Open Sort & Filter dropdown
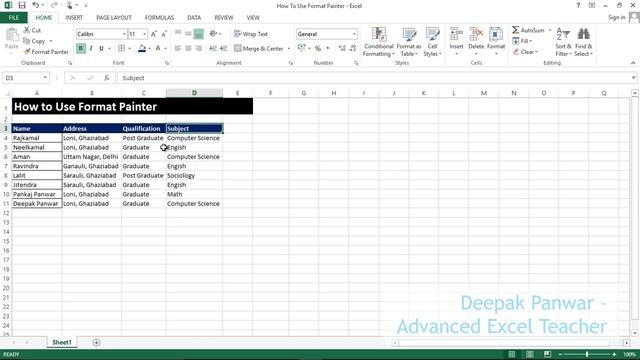 tap(563, 41)
